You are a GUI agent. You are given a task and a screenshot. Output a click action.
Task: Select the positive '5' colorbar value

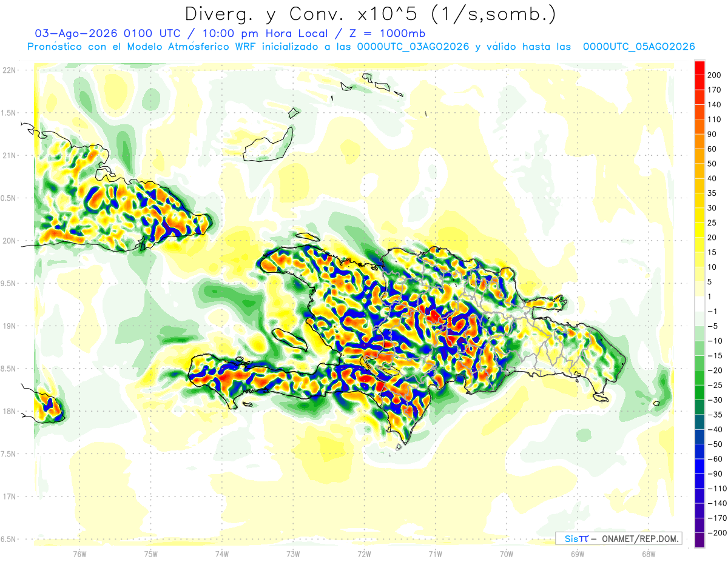tap(709, 283)
